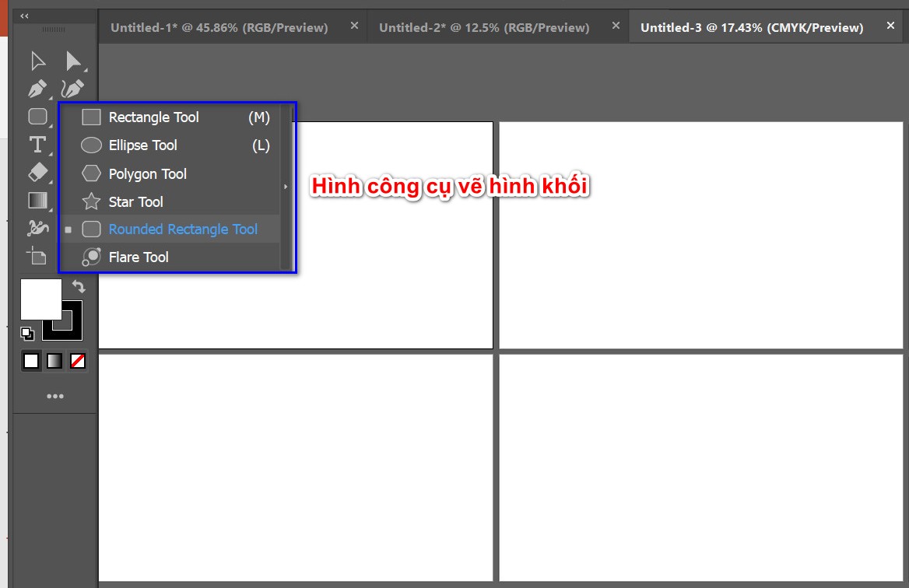Pick the Pen tool
909x588 pixels.
tap(37, 89)
